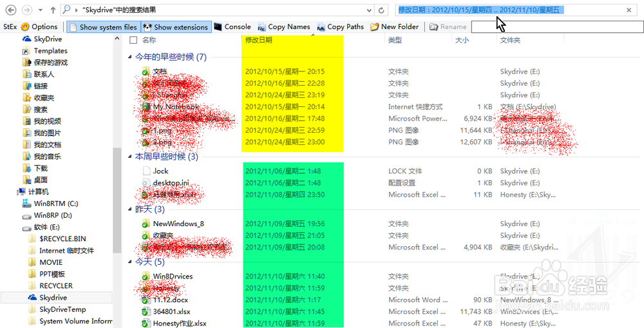Image resolution: width=644 pixels, height=328 pixels.
Task: Open 我的视频 in the navigation tree
Action: coord(41,121)
